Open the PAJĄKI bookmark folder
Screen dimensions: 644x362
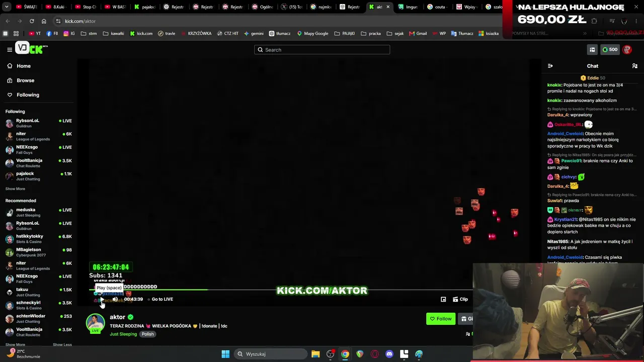coord(345,34)
